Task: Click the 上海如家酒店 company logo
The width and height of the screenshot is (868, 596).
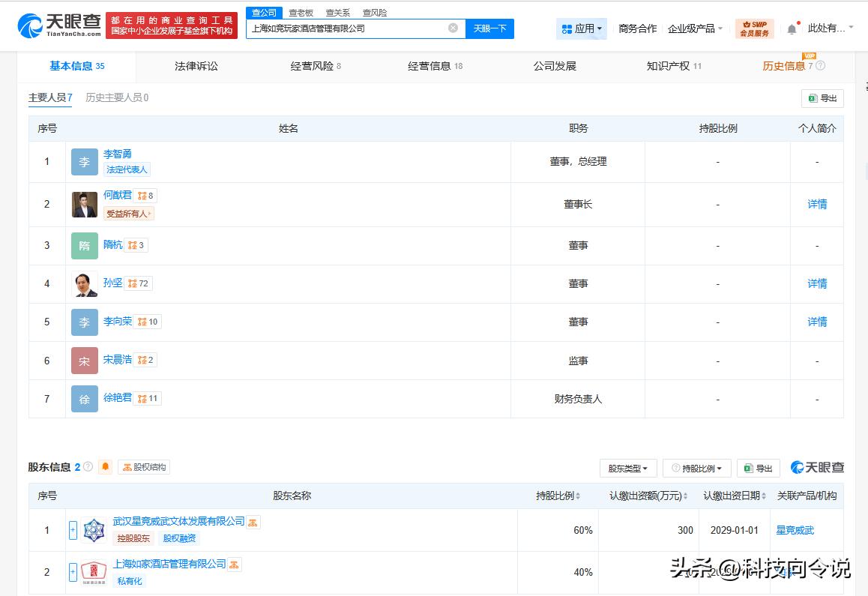Action: [94, 572]
